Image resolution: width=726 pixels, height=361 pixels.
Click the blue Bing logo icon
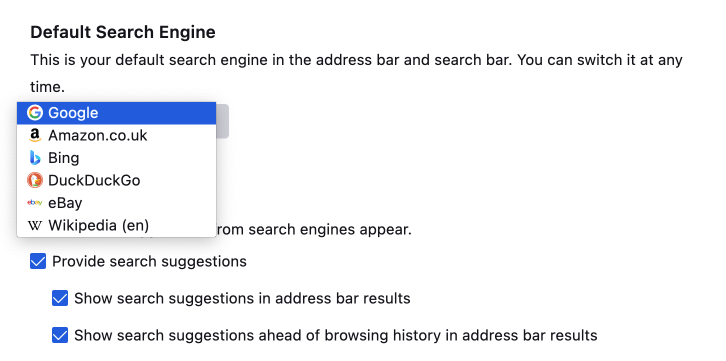click(x=35, y=158)
